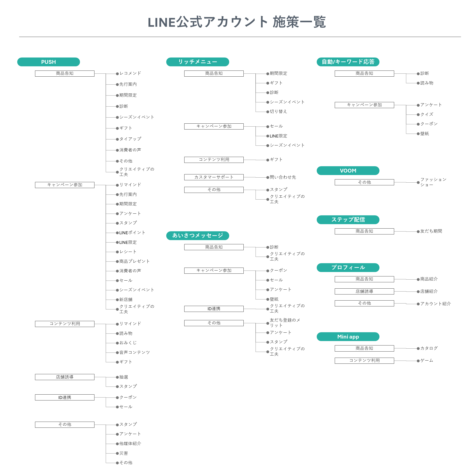This screenshot has width=476, height=476.
Task: Click the レコメンド bullet item
Action: [x=130, y=73]
